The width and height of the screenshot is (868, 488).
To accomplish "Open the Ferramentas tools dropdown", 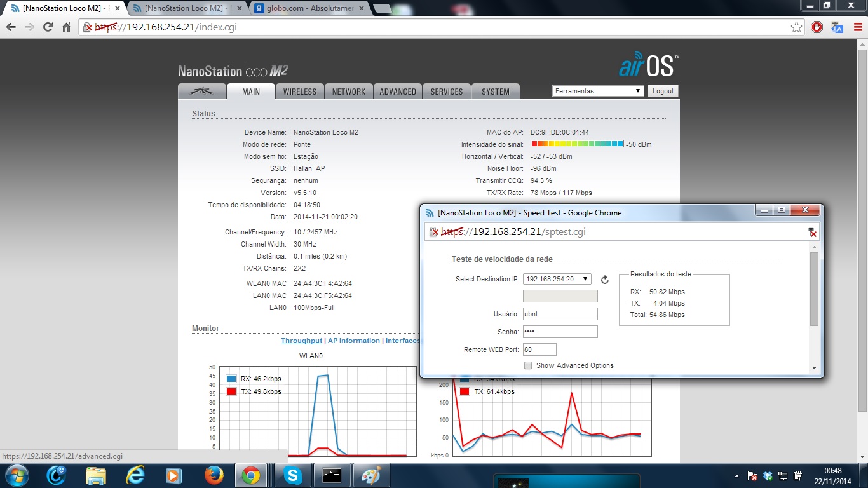I will (599, 91).
